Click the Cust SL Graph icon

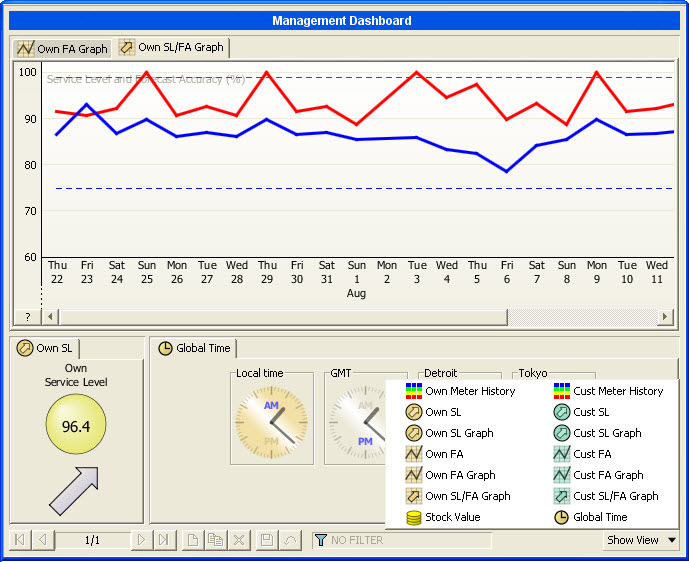pyautogui.click(x=562, y=433)
